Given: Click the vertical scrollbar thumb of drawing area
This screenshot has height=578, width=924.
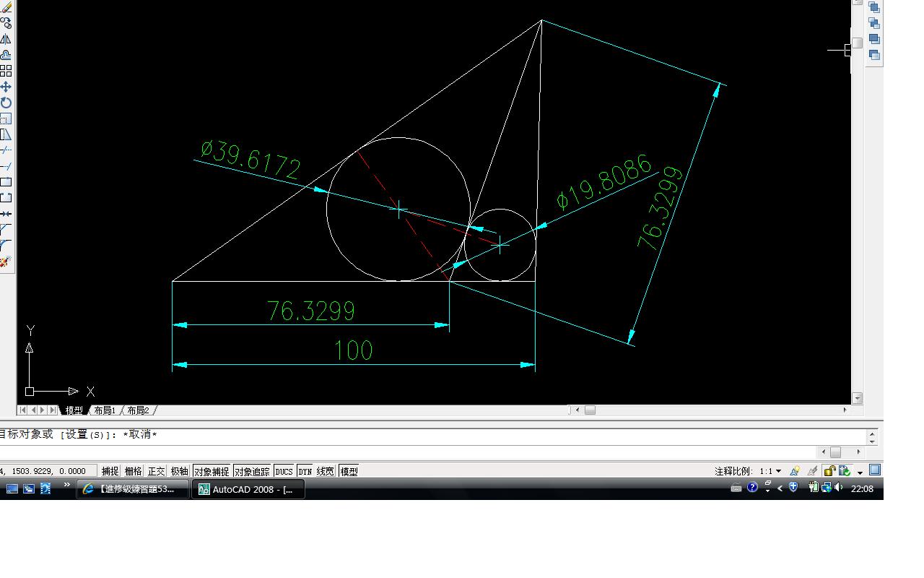Looking at the screenshot, I should click(x=858, y=43).
